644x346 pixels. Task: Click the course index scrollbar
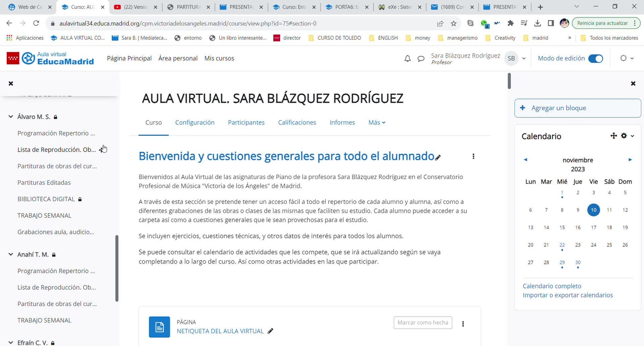click(x=117, y=268)
